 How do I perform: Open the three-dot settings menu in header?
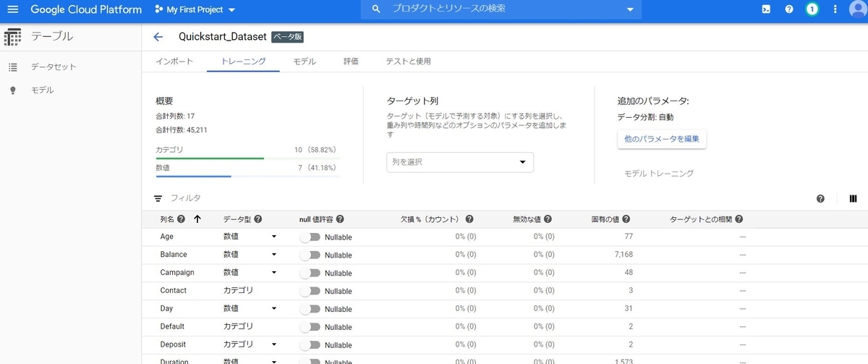[835, 9]
